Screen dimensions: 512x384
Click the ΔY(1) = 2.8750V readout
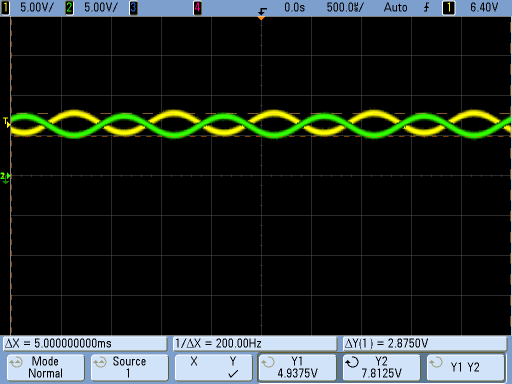point(425,344)
